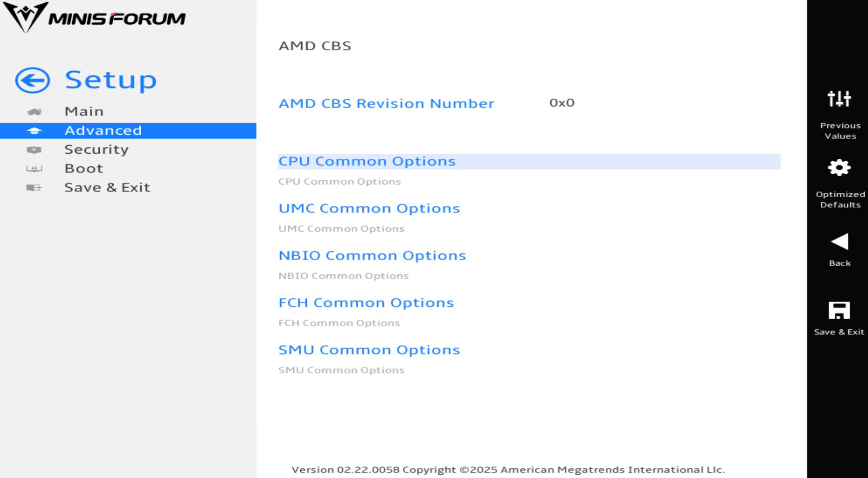This screenshot has width=868, height=478.
Task: Enter NBIO Common Options
Action: [372, 255]
